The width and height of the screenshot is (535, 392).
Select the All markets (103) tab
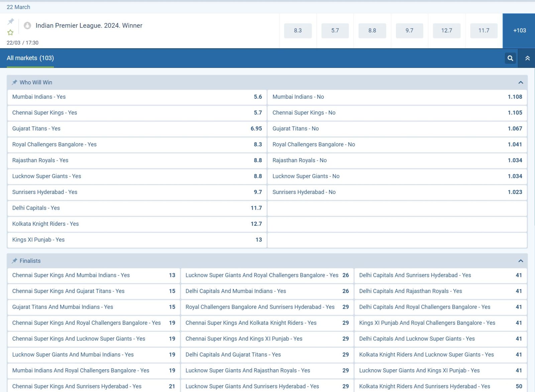point(30,58)
